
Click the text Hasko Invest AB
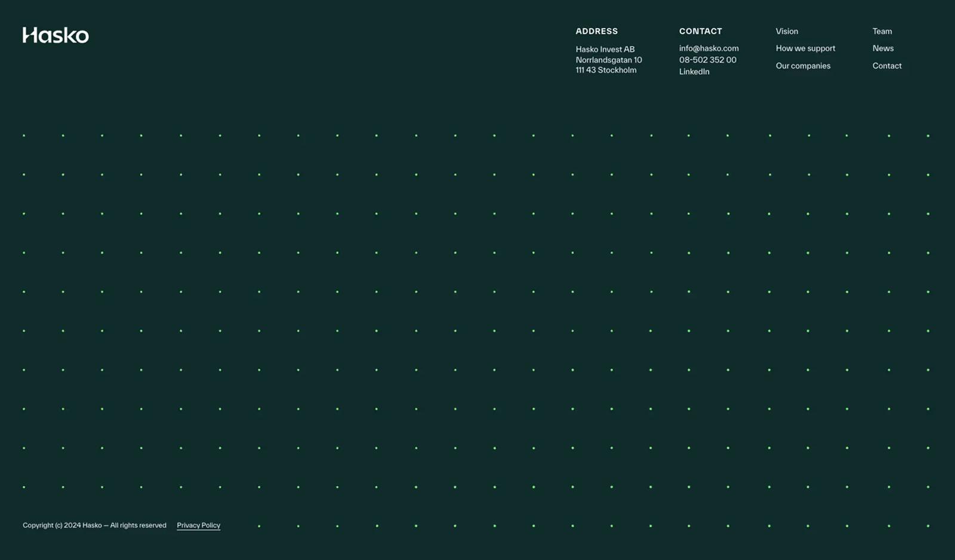click(x=605, y=49)
